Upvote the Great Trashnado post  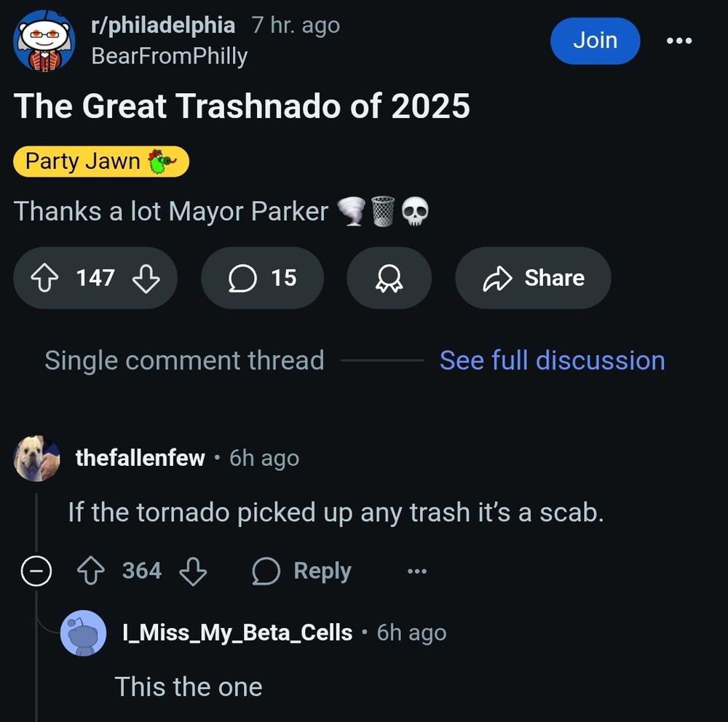tap(44, 278)
